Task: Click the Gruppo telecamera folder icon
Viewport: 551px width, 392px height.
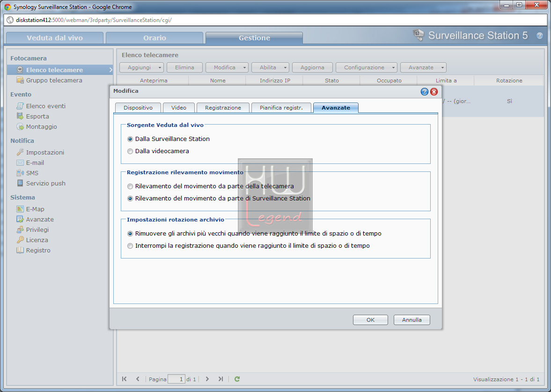Action: (20, 80)
